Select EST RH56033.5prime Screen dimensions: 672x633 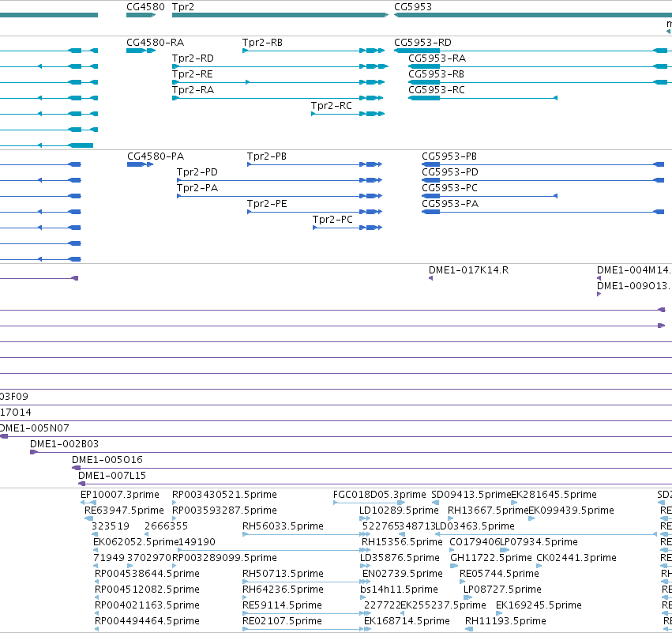click(x=283, y=526)
